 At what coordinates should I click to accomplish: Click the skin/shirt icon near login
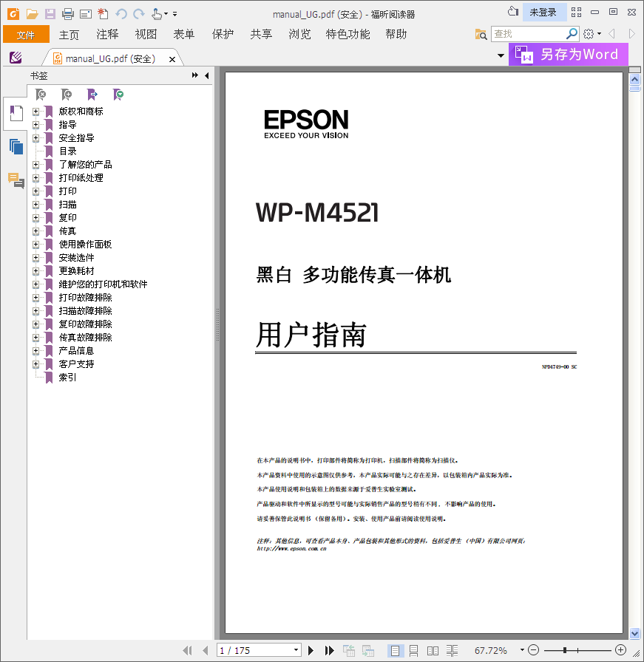point(513,12)
